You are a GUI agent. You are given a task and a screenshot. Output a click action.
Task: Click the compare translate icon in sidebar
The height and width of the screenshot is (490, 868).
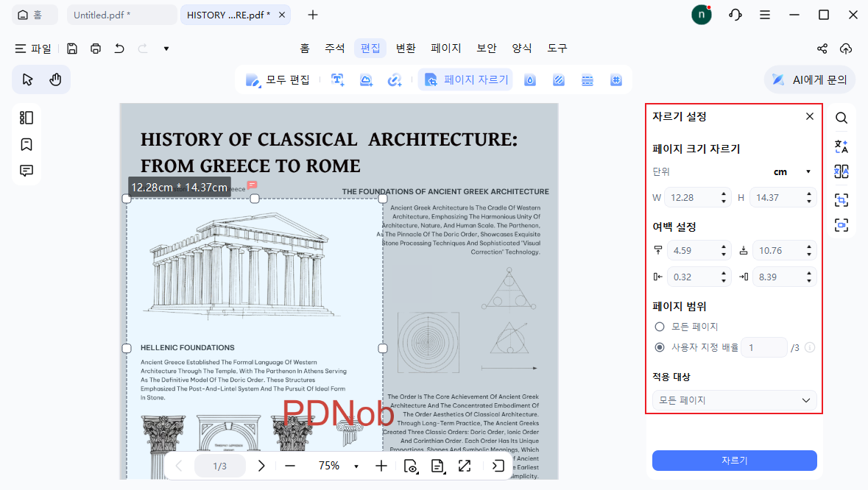coord(841,172)
